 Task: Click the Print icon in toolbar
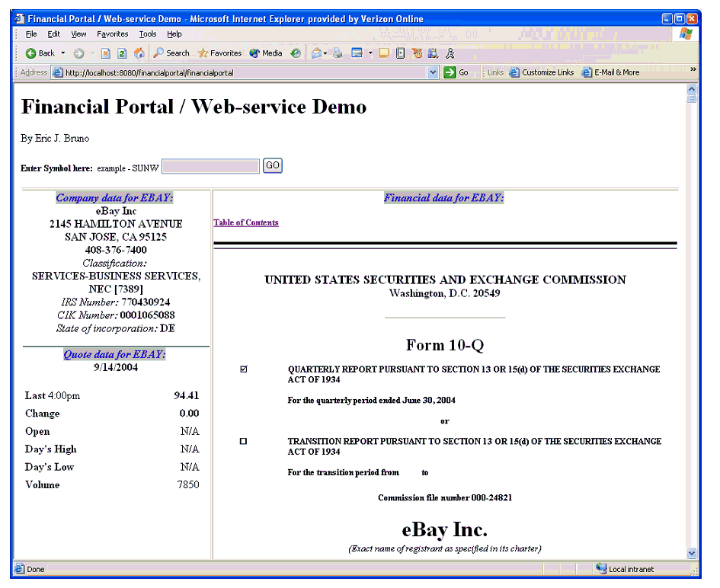(338, 53)
